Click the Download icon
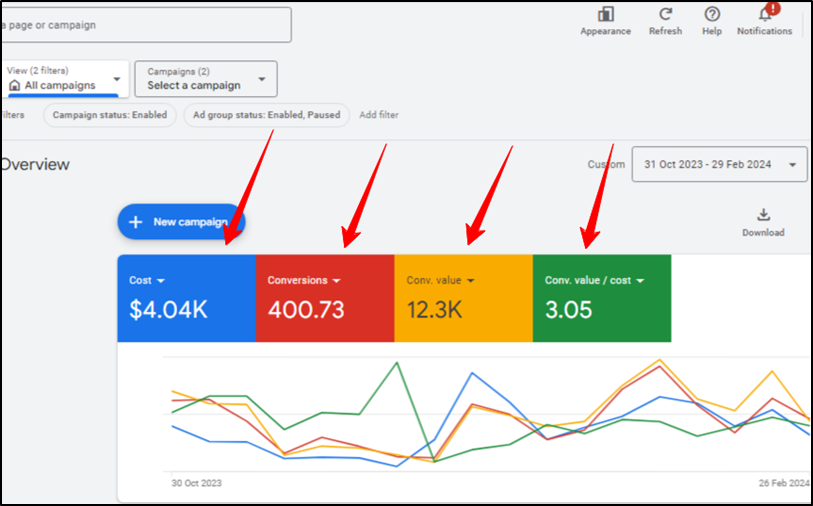Image resolution: width=813 pixels, height=506 pixels. pyautogui.click(x=763, y=214)
